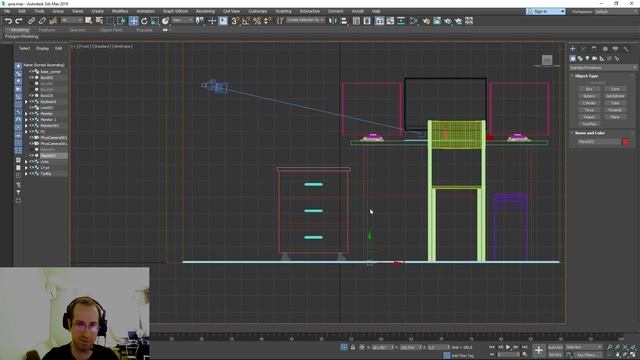Click the Box primitive button

point(589,89)
